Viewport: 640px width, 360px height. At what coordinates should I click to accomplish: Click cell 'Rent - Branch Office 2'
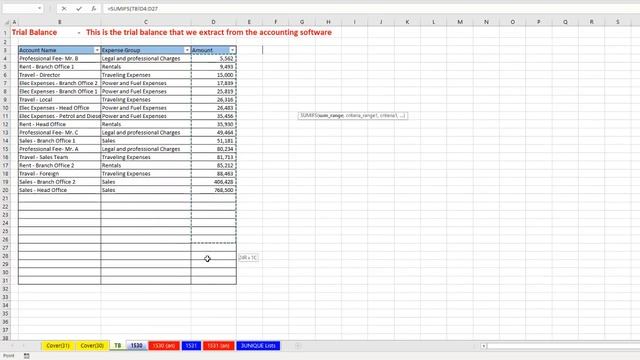pyautogui.click(x=60, y=165)
